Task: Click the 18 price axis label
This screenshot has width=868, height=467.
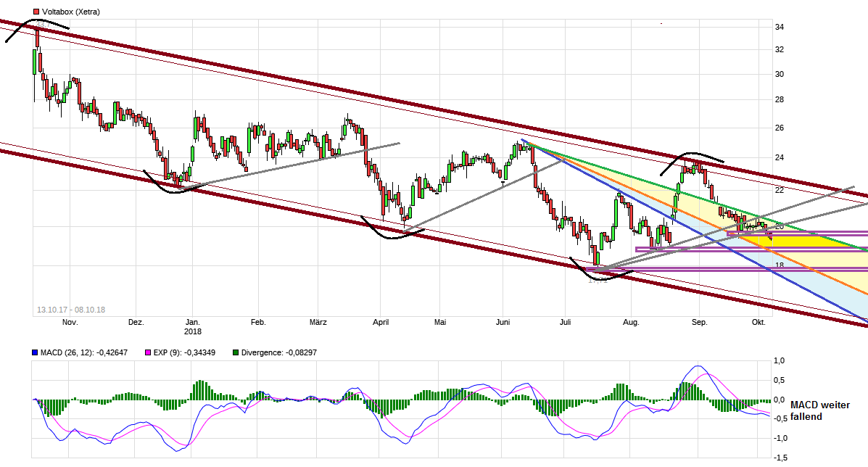Action: (780, 265)
